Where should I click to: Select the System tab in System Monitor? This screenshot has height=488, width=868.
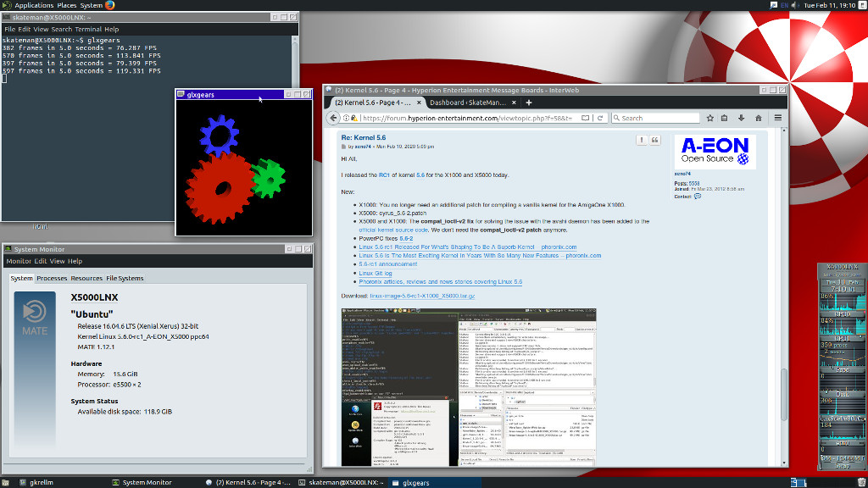(21, 278)
